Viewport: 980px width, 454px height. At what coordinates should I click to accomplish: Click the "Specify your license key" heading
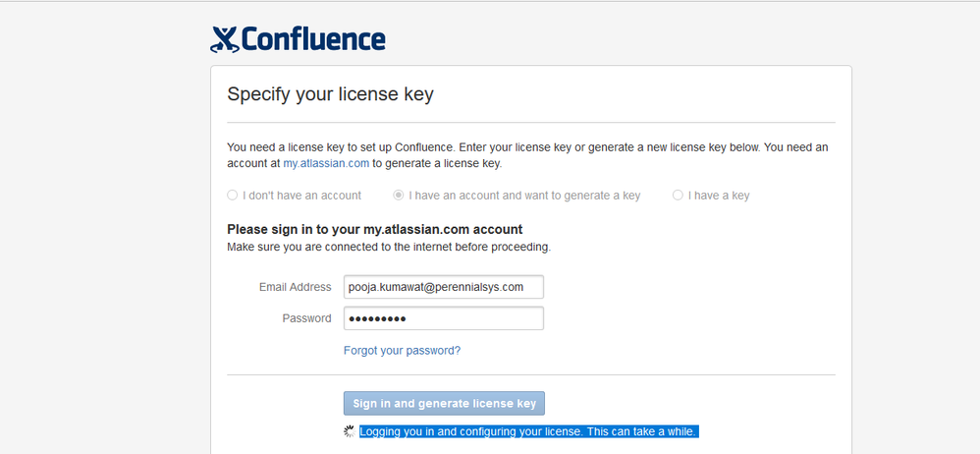[331, 94]
